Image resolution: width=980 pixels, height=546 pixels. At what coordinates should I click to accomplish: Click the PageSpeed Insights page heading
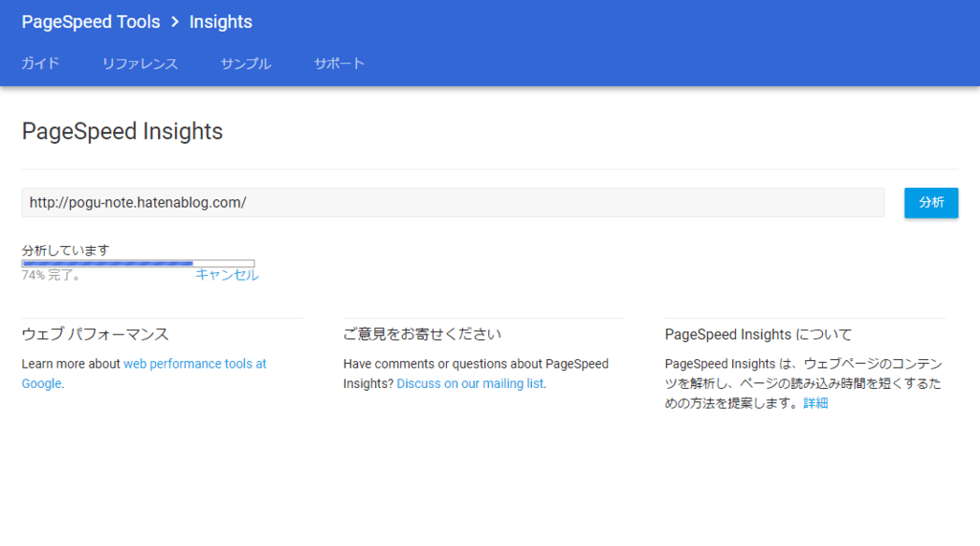click(x=122, y=131)
